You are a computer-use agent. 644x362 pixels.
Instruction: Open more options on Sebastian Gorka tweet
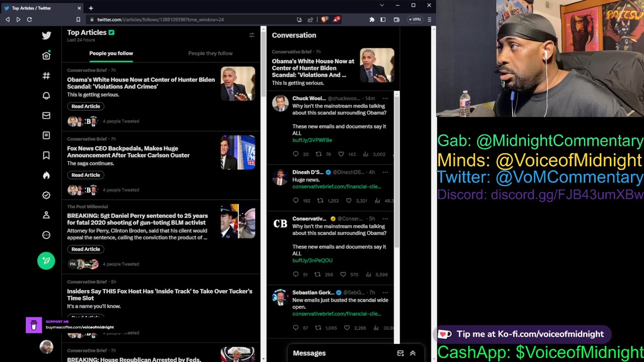click(385, 292)
